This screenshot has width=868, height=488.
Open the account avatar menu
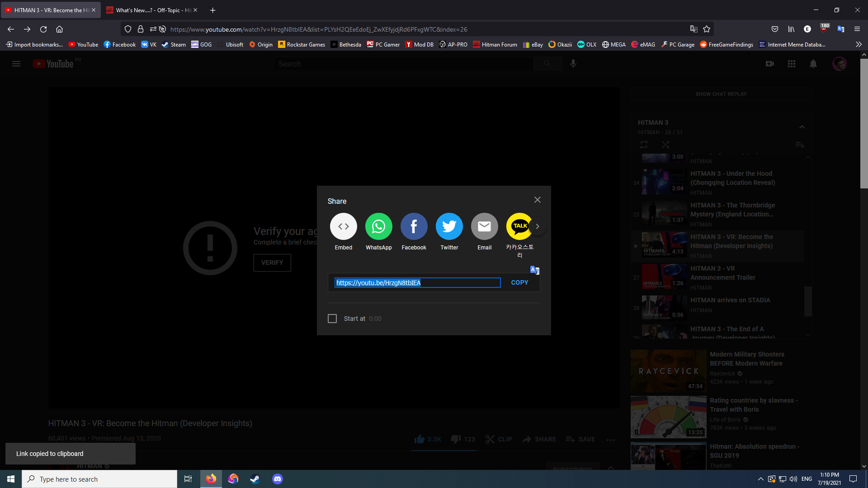[840, 64]
